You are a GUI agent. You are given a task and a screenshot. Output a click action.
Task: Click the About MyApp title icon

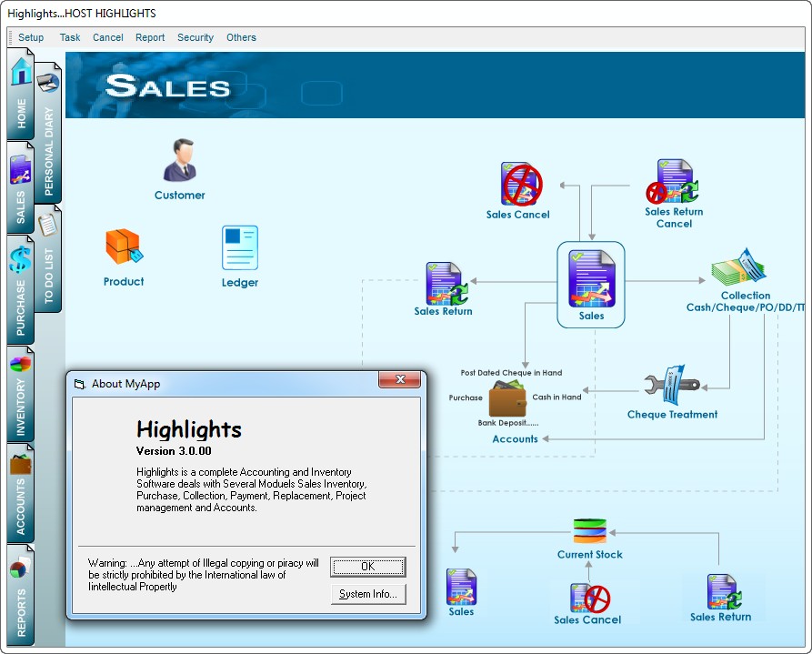pyautogui.click(x=79, y=384)
